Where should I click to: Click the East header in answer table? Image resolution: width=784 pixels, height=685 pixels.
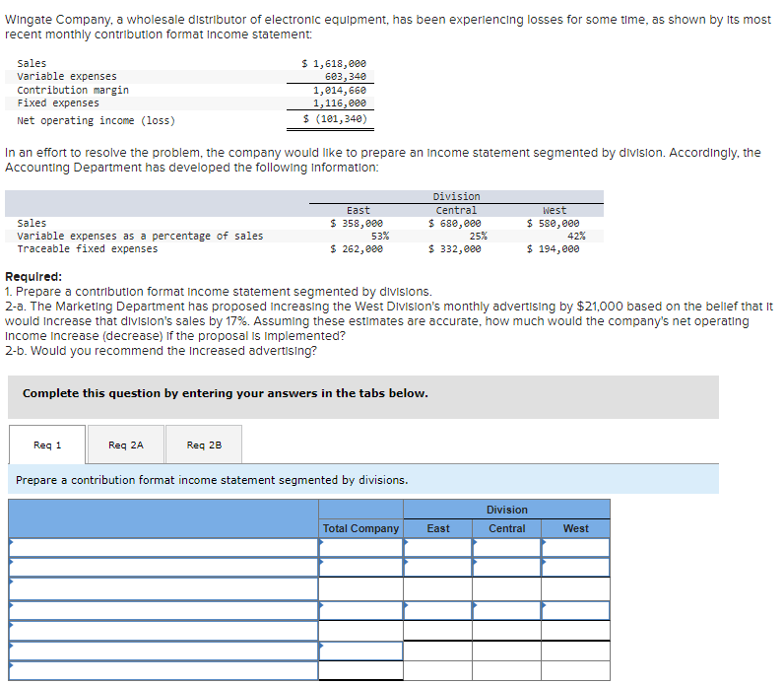438,528
